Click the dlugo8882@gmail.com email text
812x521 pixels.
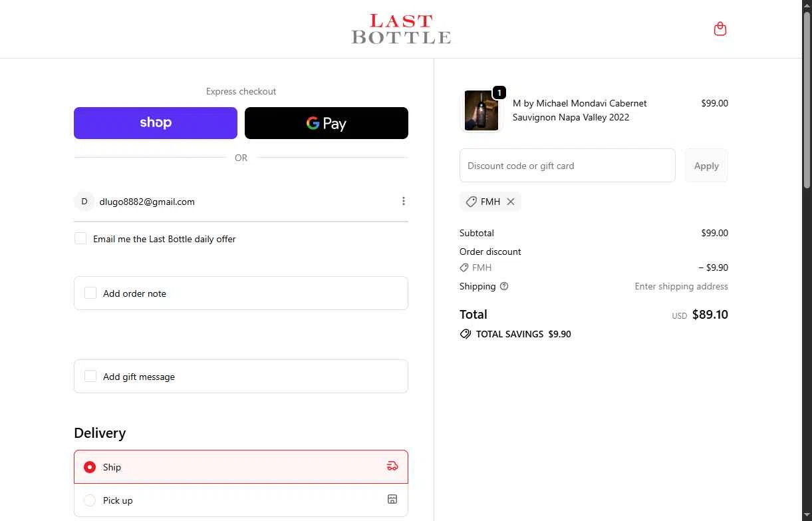point(147,202)
